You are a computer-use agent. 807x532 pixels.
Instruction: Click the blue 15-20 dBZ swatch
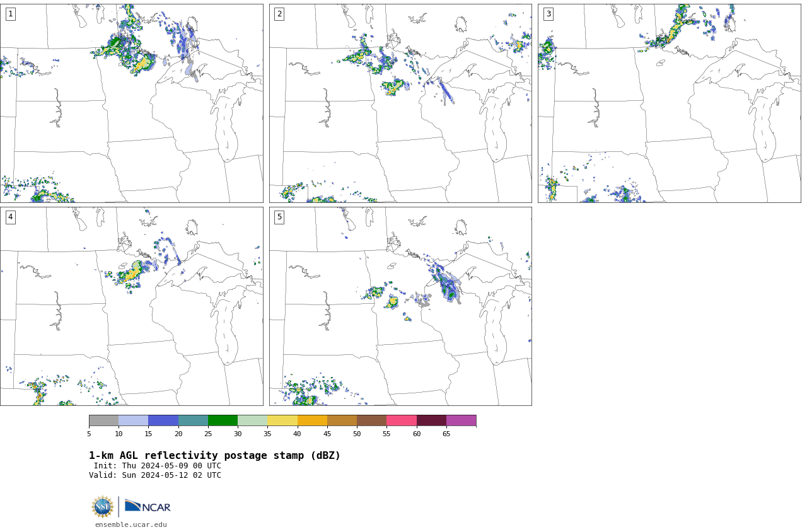[163, 420]
